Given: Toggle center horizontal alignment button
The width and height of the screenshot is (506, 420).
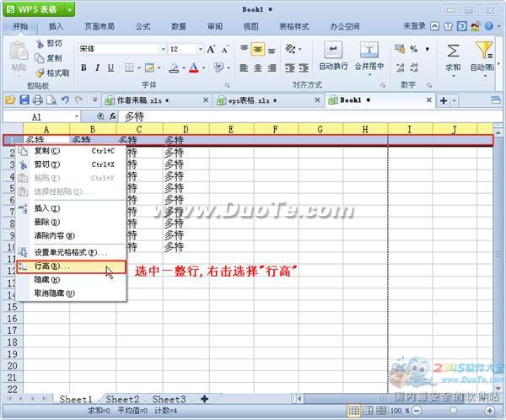Looking at the screenshot, I should tap(259, 68).
